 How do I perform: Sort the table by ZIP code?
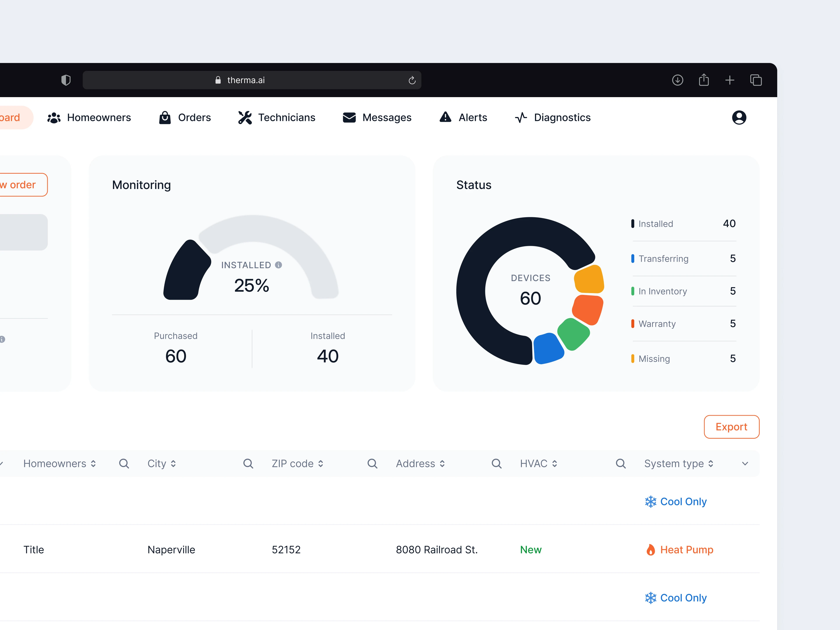[321, 464]
